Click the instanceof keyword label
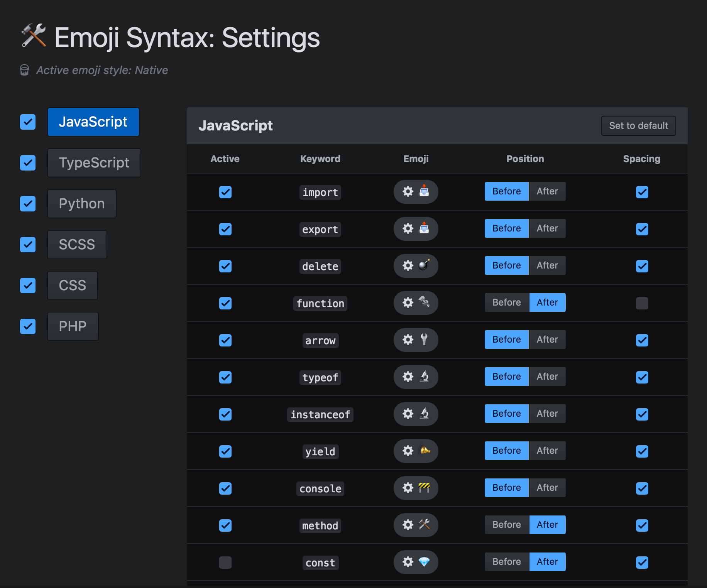This screenshot has width=707, height=588. pos(320,415)
